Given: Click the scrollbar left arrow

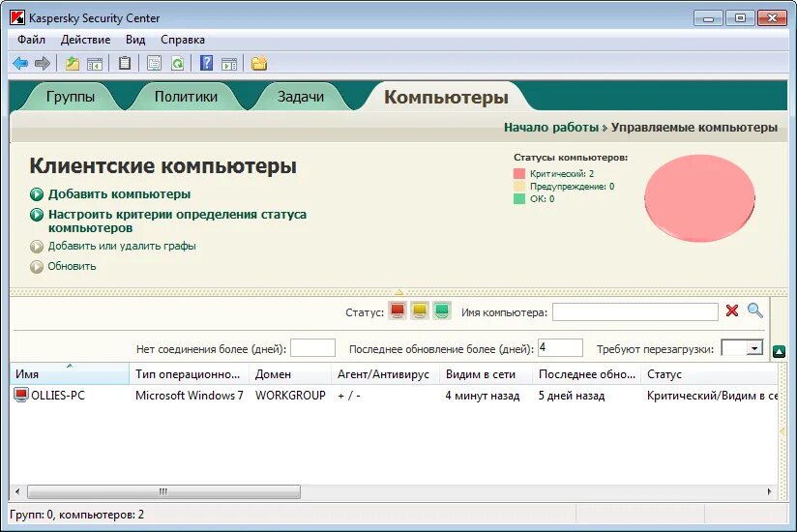Looking at the screenshot, I should pyautogui.click(x=17, y=491).
